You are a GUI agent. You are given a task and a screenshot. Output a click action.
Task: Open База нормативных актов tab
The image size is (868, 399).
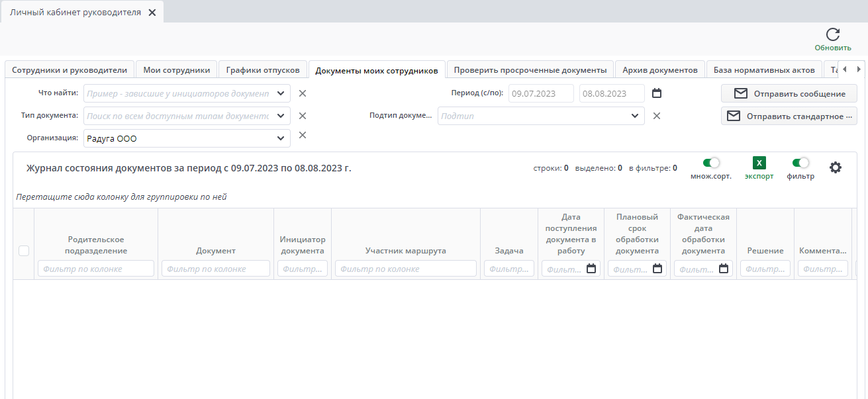point(764,69)
